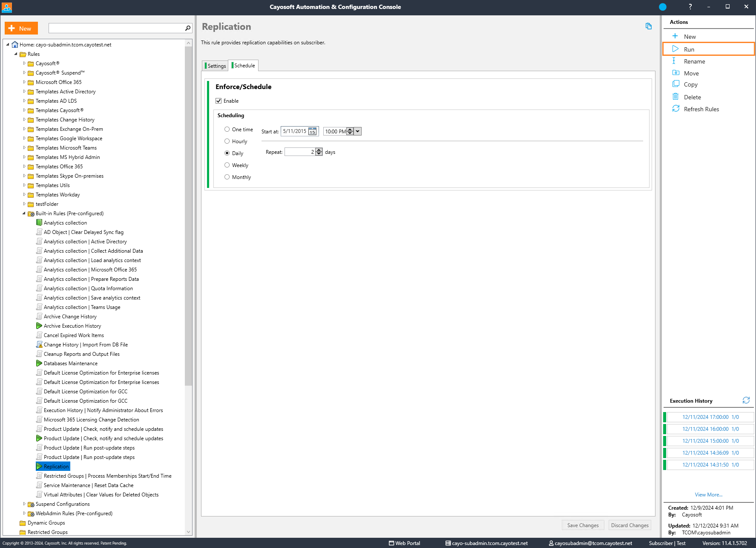Collapse the Built-in Rules folder
Image resolution: width=756 pixels, height=548 pixels.
[x=24, y=213]
